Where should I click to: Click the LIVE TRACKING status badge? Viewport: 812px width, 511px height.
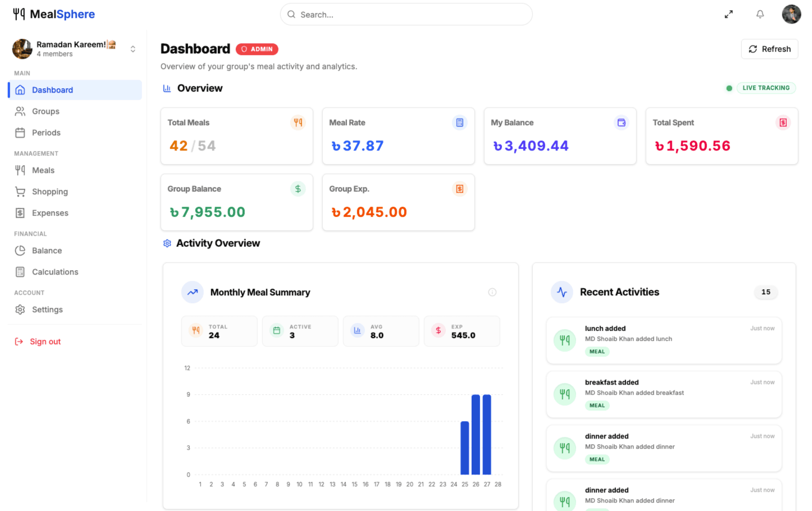pyautogui.click(x=765, y=88)
